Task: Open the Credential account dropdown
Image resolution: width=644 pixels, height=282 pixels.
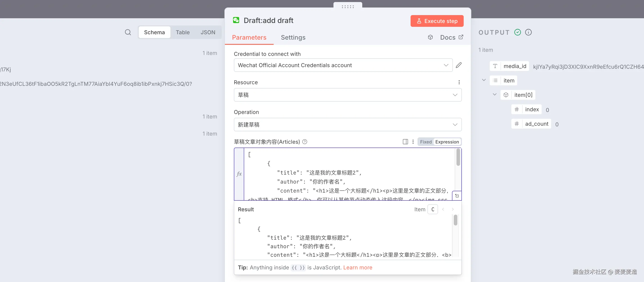Action: pyautogui.click(x=343, y=65)
